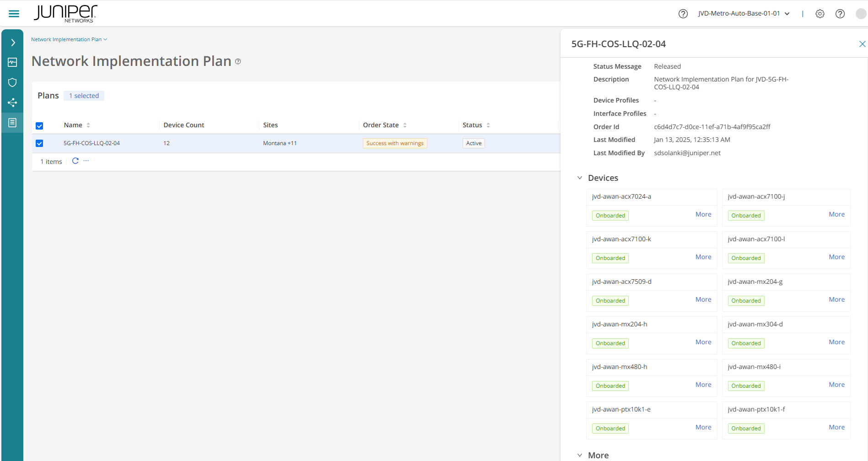The image size is (868, 461).
Task: Refresh the plans table
Action: [75, 161]
